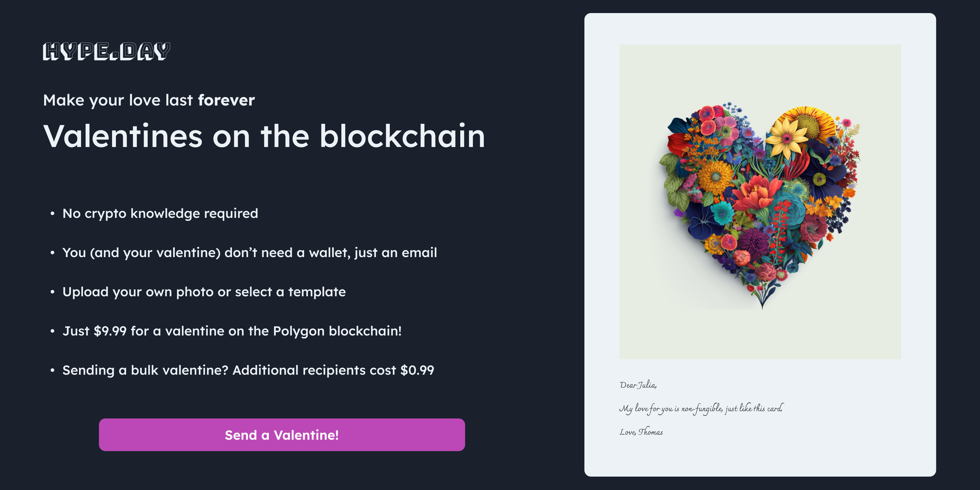Viewport: 980px width, 490px height.
Task: Click the HYPE.DAY logo
Action: (106, 51)
